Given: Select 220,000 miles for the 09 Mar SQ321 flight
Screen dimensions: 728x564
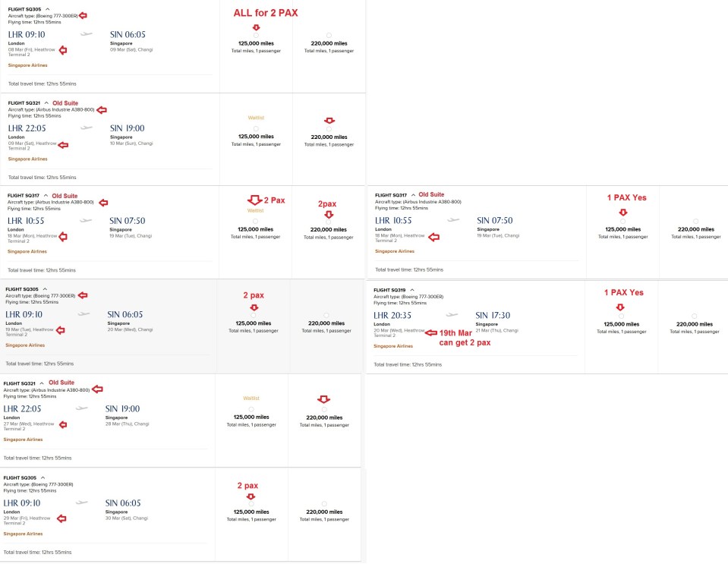Looking at the screenshot, I should [x=329, y=129].
